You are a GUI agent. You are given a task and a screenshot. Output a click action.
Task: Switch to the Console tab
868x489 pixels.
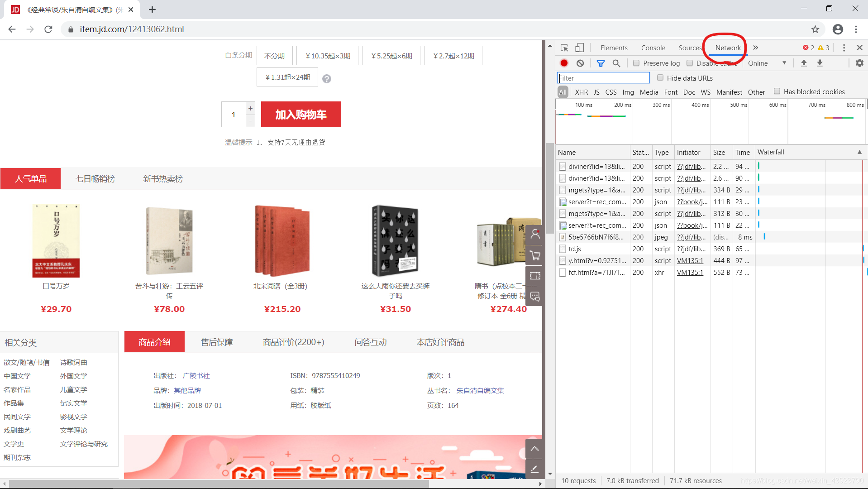point(653,48)
